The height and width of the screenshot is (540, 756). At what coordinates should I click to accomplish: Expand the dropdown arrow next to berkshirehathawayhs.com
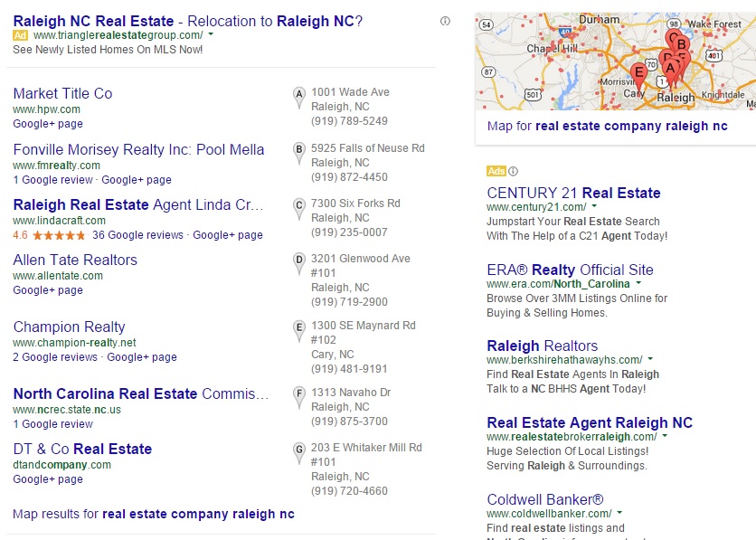650,359
